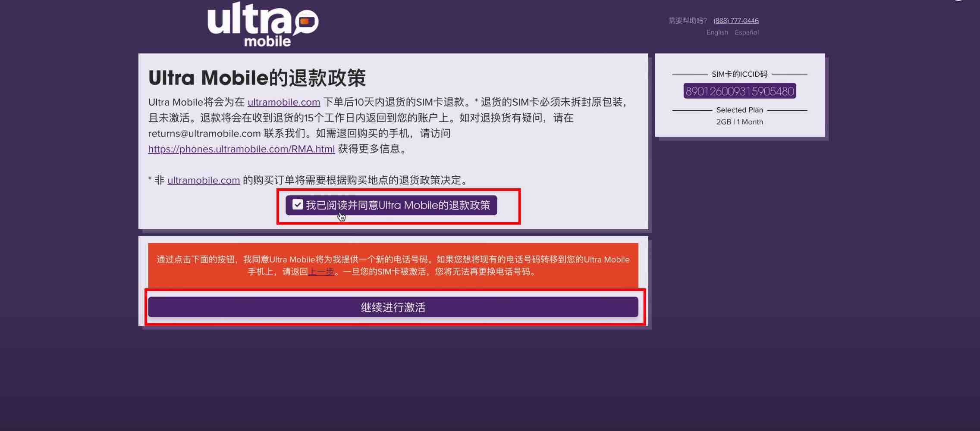Open ultramobile.com link in first paragraph
Image resolution: width=980 pixels, height=431 pixels.
point(284,102)
